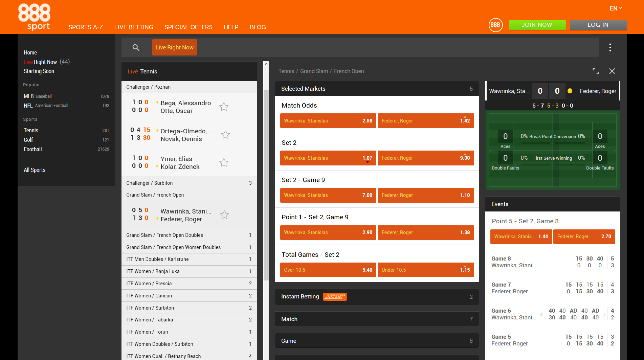This screenshot has height=360, width=644.
Task: Open the HELP menu
Action: tap(231, 27)
